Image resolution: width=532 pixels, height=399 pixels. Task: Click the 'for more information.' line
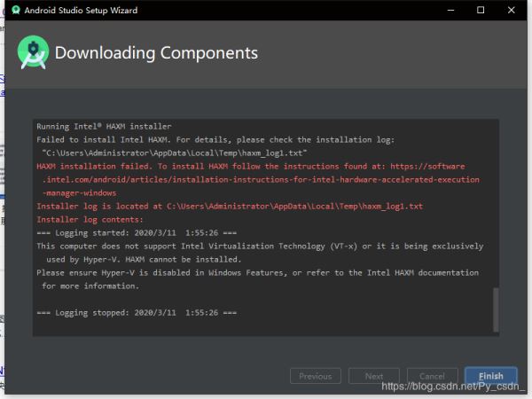click(90, 286)
